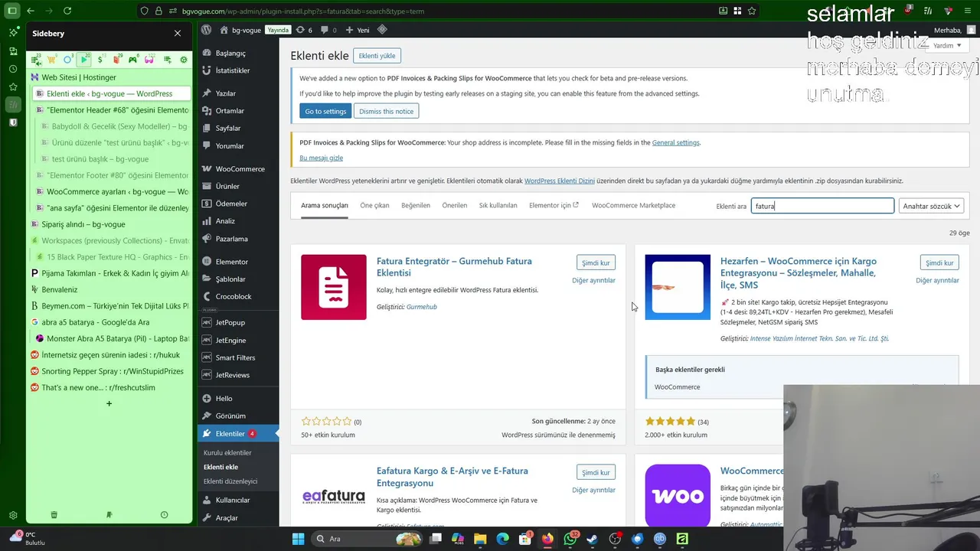
Task: Open the Windows Start menu
Action: point(298,539)
